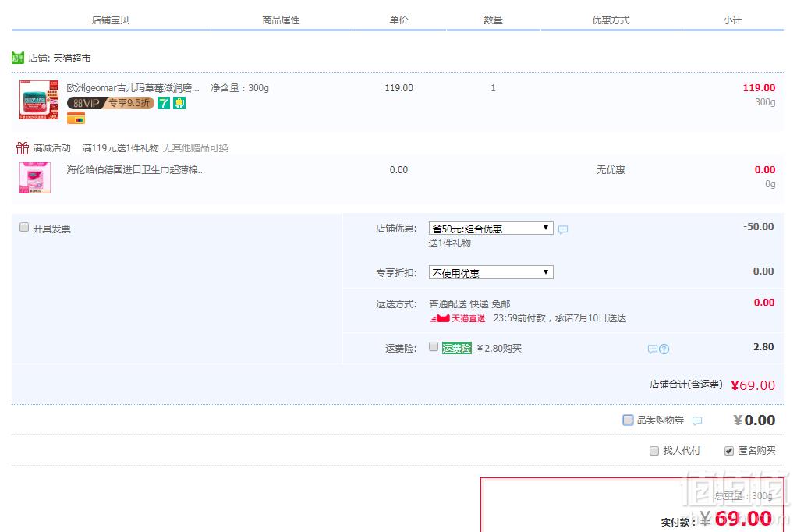
Task: Click the 天猫超市 store name link
Action: pyautogui.click(x=72, y=59)
